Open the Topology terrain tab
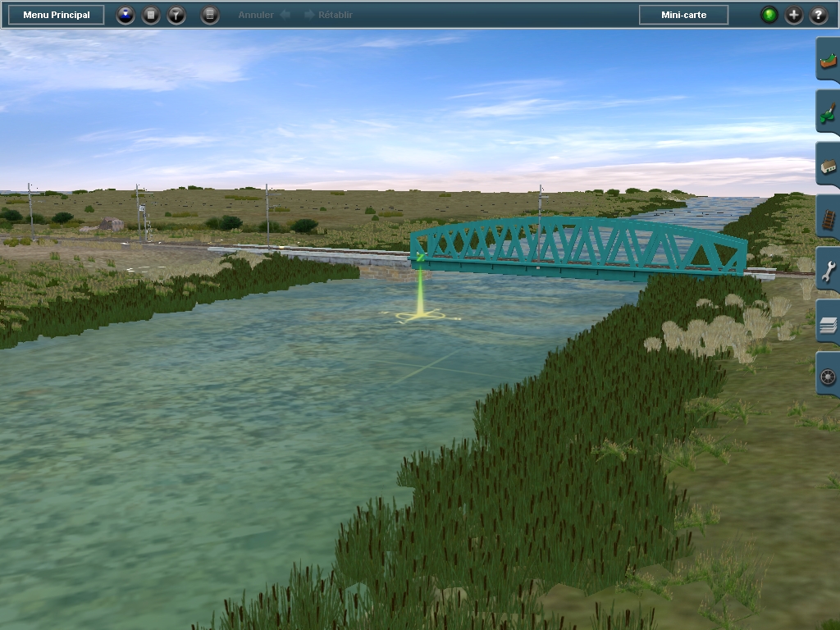 [829, 59]
